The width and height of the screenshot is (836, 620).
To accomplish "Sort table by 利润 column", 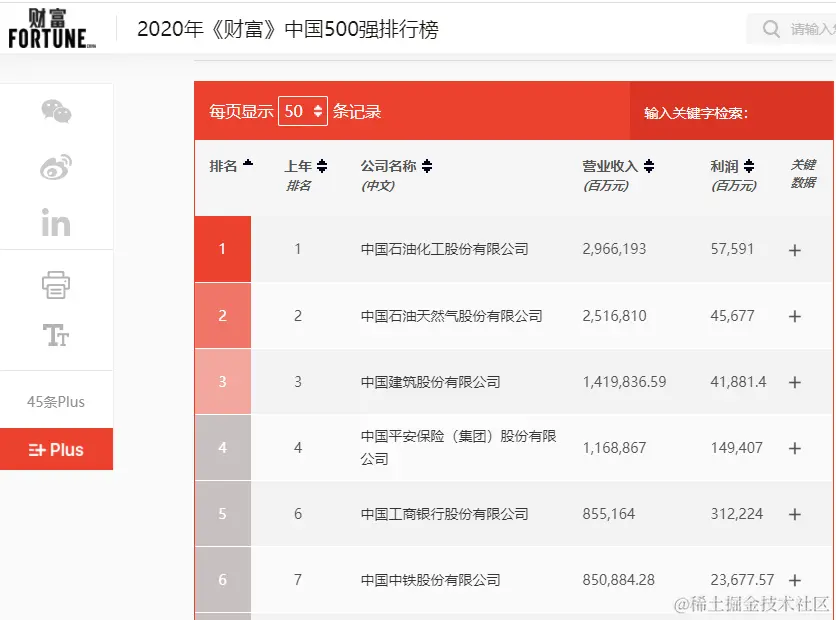I will click(x=733, y=175).
